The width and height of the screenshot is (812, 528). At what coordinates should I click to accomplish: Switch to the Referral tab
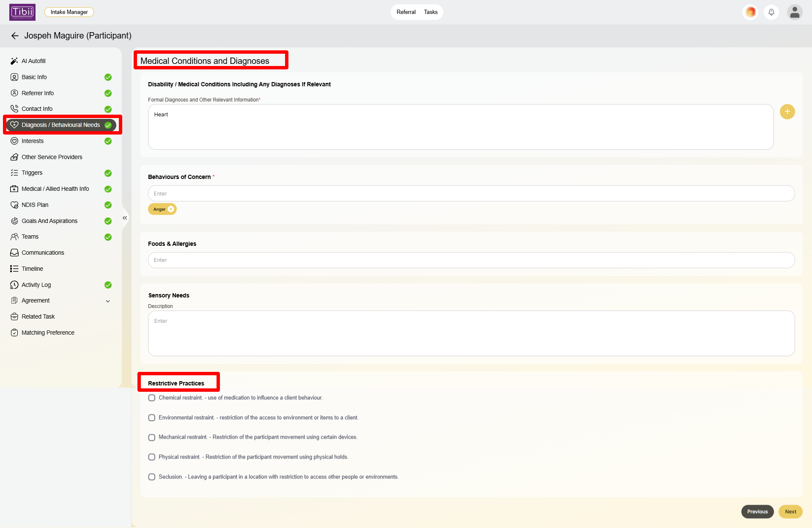406,12
